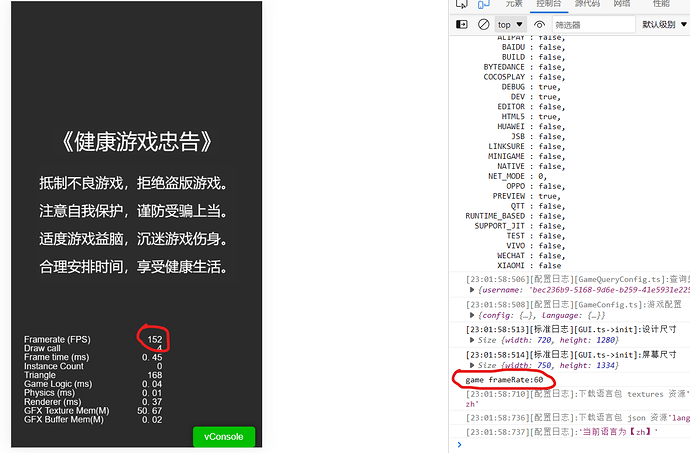Expand Size {width: 750, height: 1334}

[x=472, y=365]
